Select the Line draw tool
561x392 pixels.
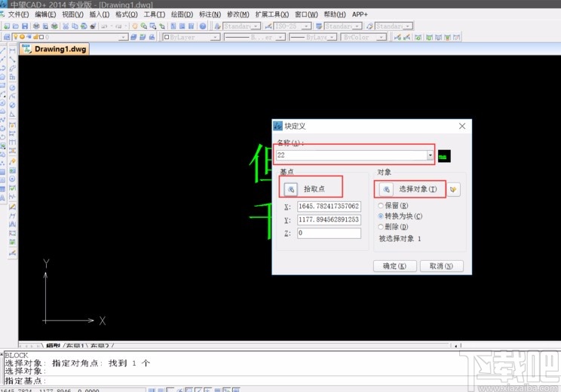3,51
